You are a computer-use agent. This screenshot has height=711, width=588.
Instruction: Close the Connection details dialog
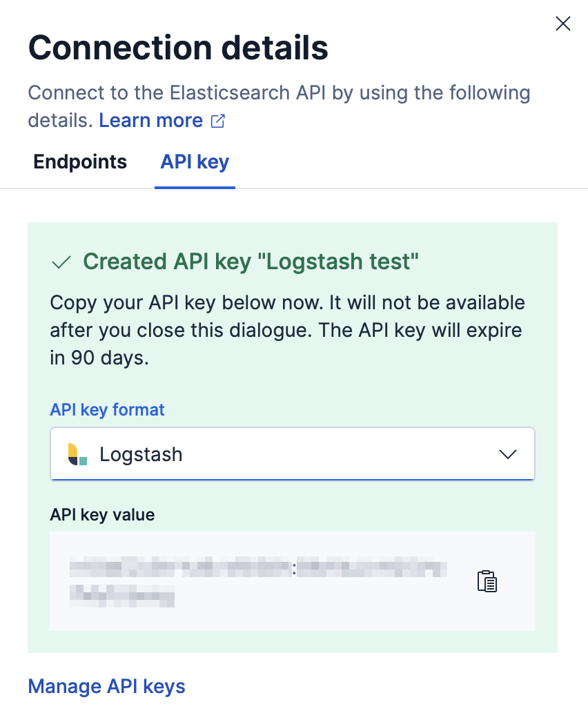(x=562, y=23)
